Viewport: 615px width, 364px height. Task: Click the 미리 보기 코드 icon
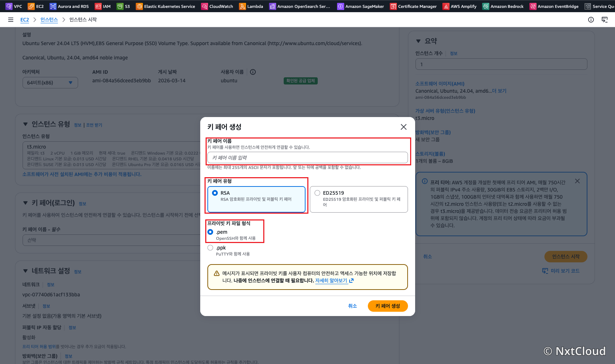tap(545, 271)
